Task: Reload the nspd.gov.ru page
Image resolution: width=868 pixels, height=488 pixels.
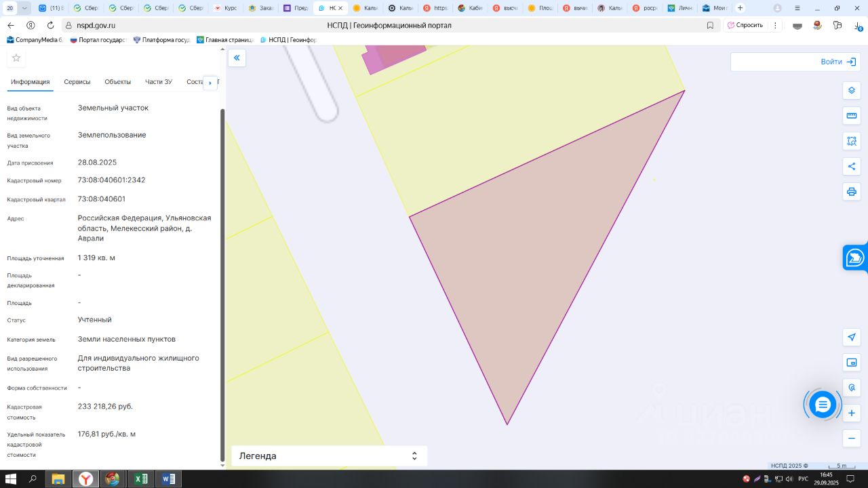Action: [x=50, y=25]
